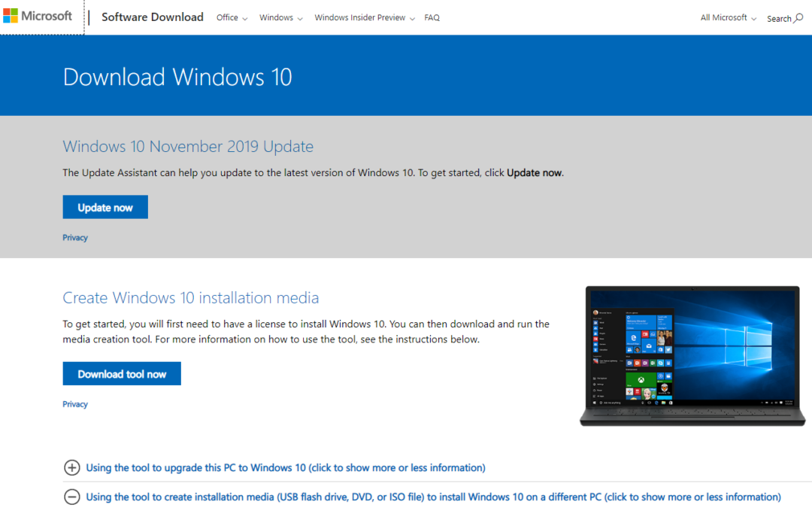Expand the All Microsoft menu

(x=728, y=18)
